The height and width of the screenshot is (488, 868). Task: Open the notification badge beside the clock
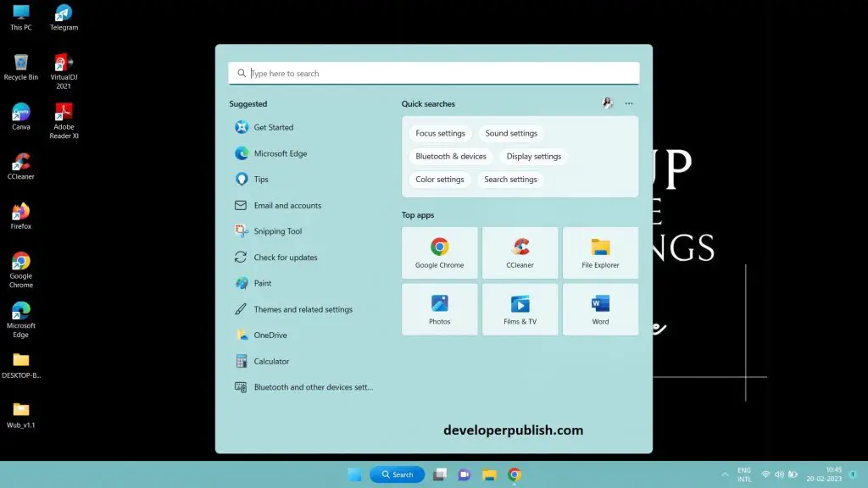click(x=853, y=474)
